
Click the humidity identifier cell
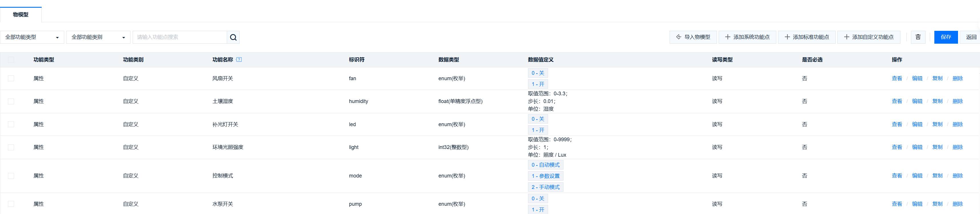point(358,101)
